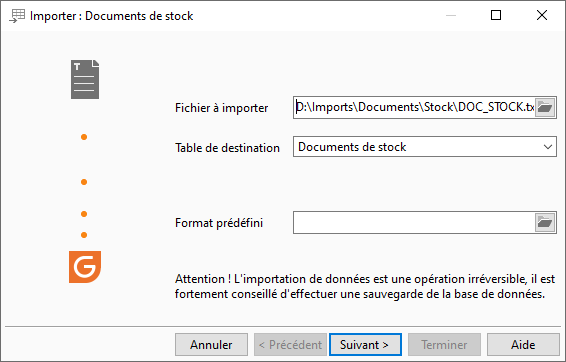Image resolution: width=566 pixels, height=362 pixels.
Task: Open folder browser for Fichier à importer
Action: [x=545, y=108]
